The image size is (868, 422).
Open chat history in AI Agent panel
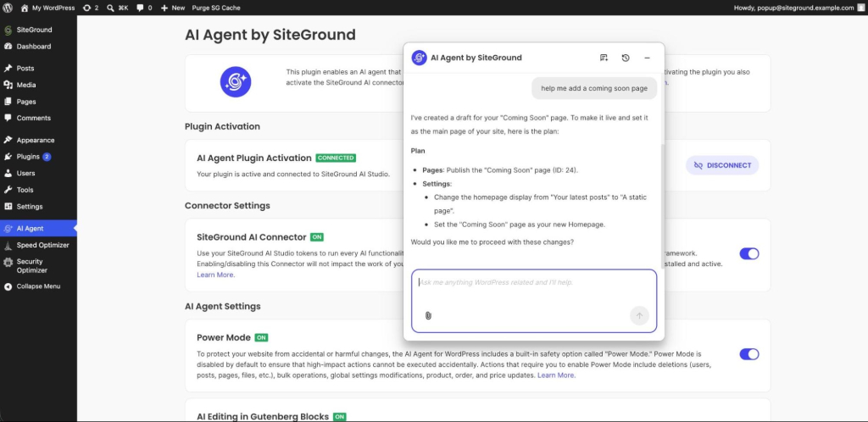point(626,58)
